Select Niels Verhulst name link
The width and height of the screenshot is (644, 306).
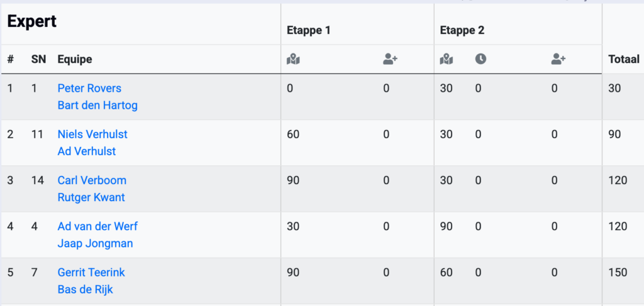pos(92,134)
